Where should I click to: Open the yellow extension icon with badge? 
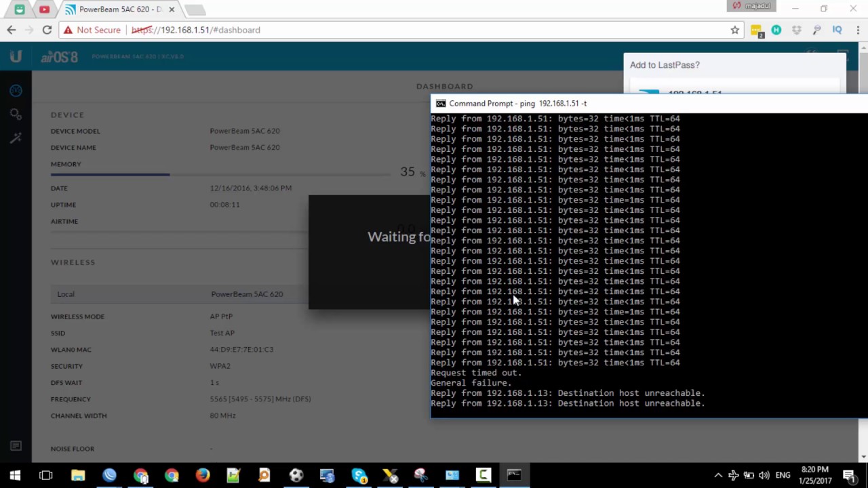coord(757,30)
